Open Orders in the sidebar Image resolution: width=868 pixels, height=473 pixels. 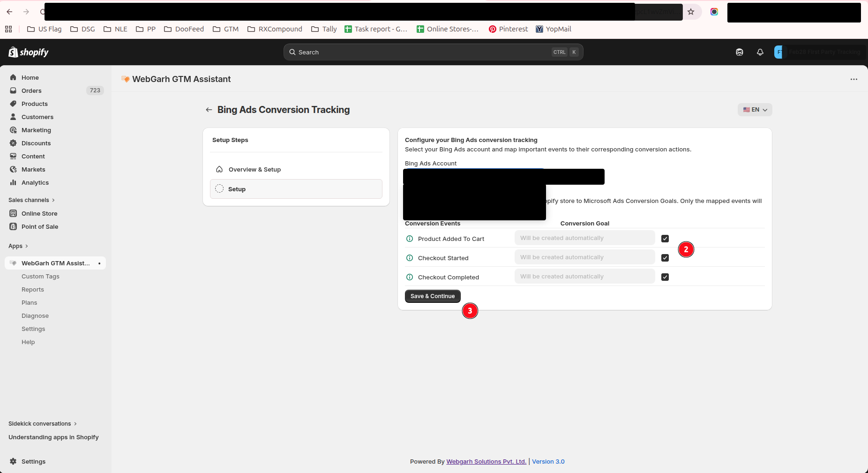pos(31,90)
